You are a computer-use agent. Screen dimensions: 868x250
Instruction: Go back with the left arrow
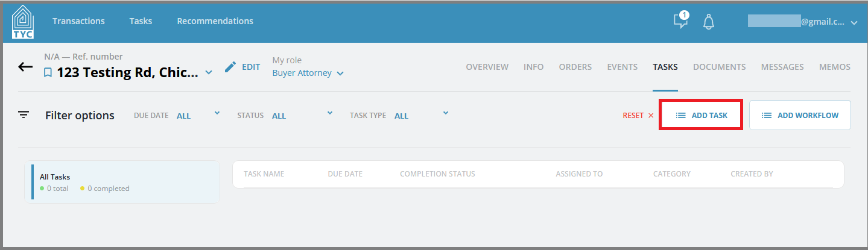[x=25, y=67]
